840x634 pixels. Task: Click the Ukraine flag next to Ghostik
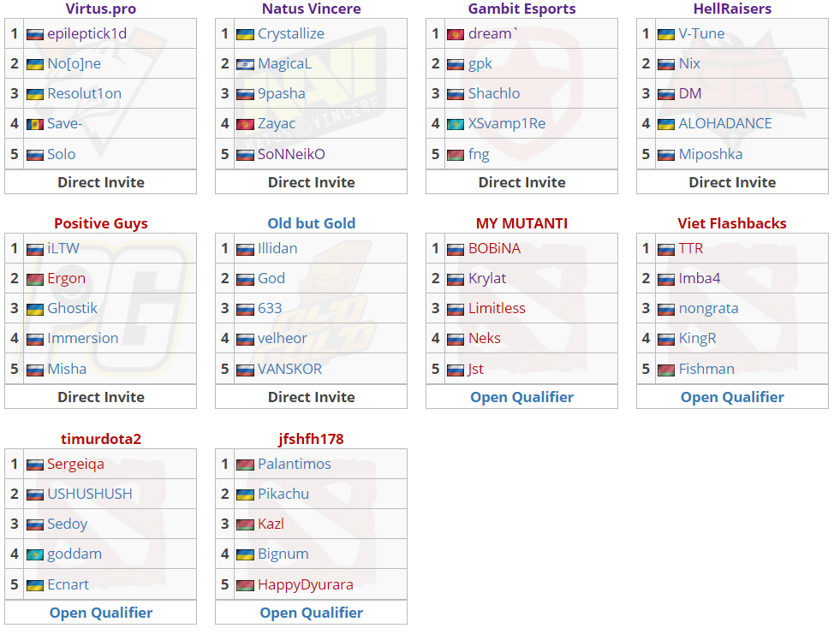[x=35, y=310]
